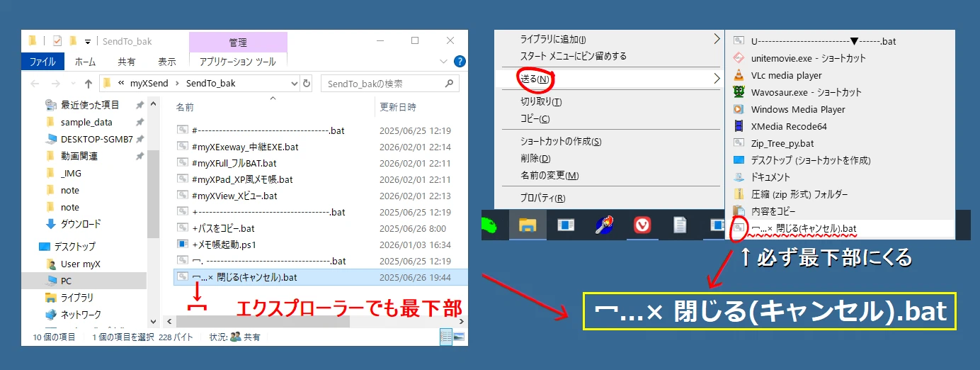The width and height of the screenshot is (980, 370).
Task: Sort files by the 更新日時 column header
Action: pyautogui.click(x=398, y=107)
